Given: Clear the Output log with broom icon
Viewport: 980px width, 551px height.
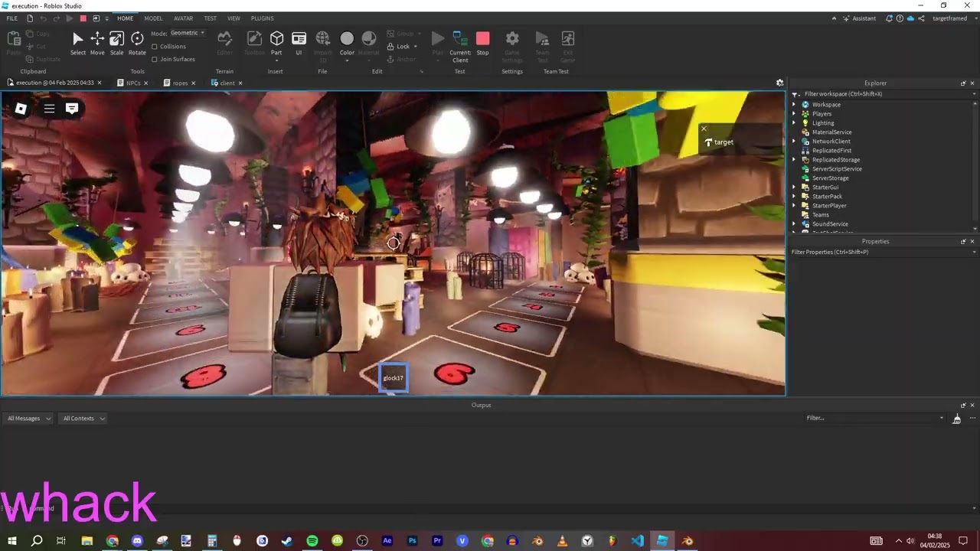Looking at the screenshot, I should pyautogui.click(x=956, y=419).
